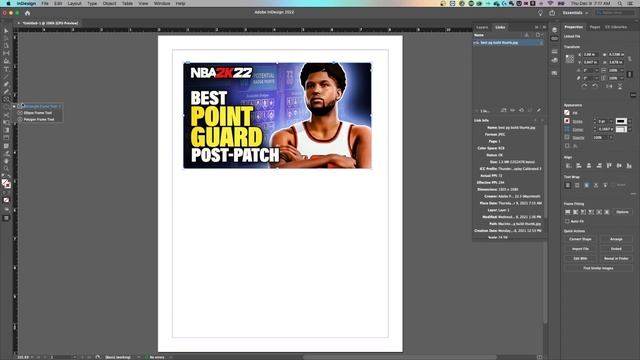Open the rotation angle dropdown
The width and height of the screenshot is (640, 360).
tap(597, 70)
